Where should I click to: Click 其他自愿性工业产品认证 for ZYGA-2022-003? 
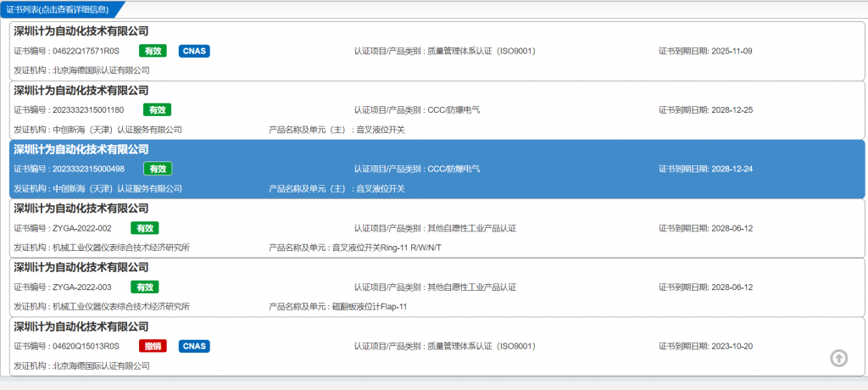pyautogui.click(x=471, y=287)
